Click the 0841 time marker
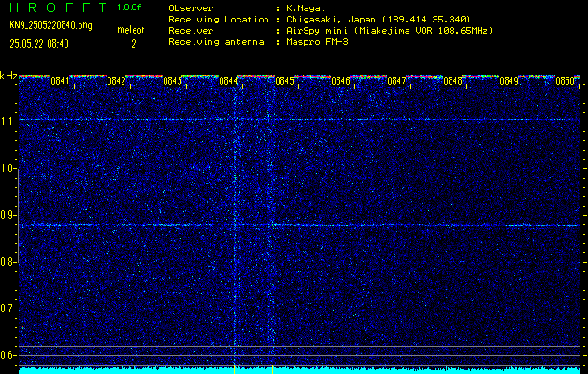The width and height of the screenshot is (588, 374). [60, 81]
